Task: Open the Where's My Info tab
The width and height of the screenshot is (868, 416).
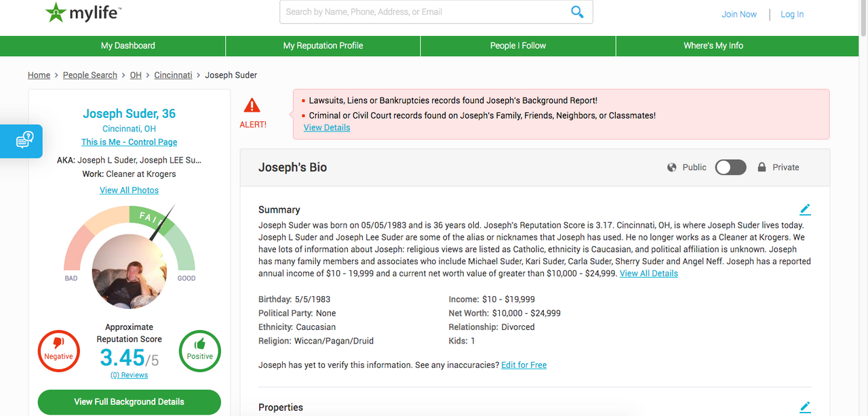Action: 713,45
